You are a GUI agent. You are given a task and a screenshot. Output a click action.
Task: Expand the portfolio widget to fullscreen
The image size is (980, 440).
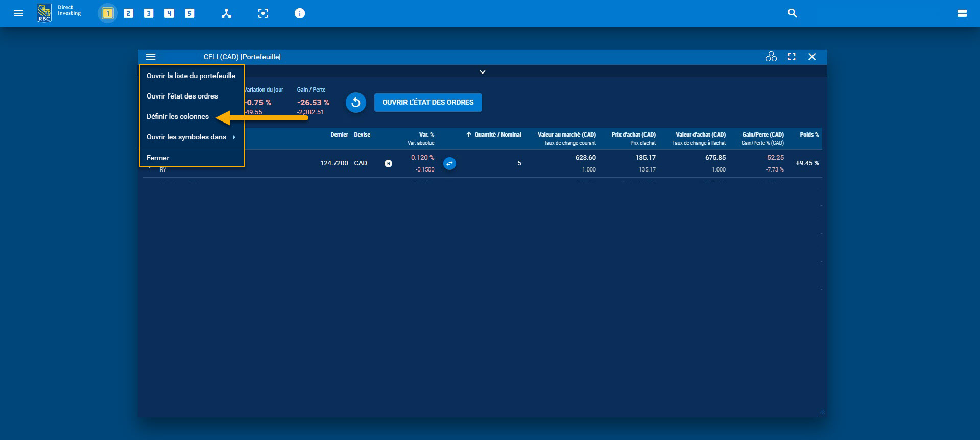792,57
